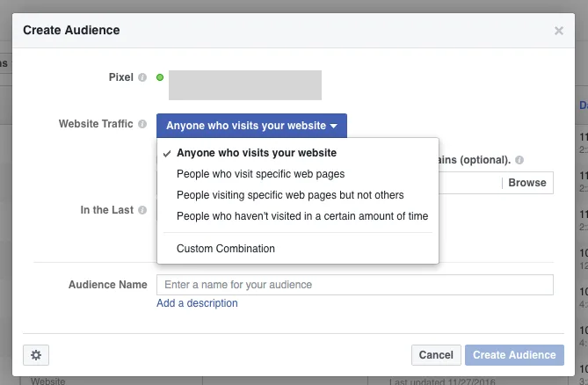Open the gear settings icon
The width and height of the screenshot is (588, 385).
(x=36, y=355)
